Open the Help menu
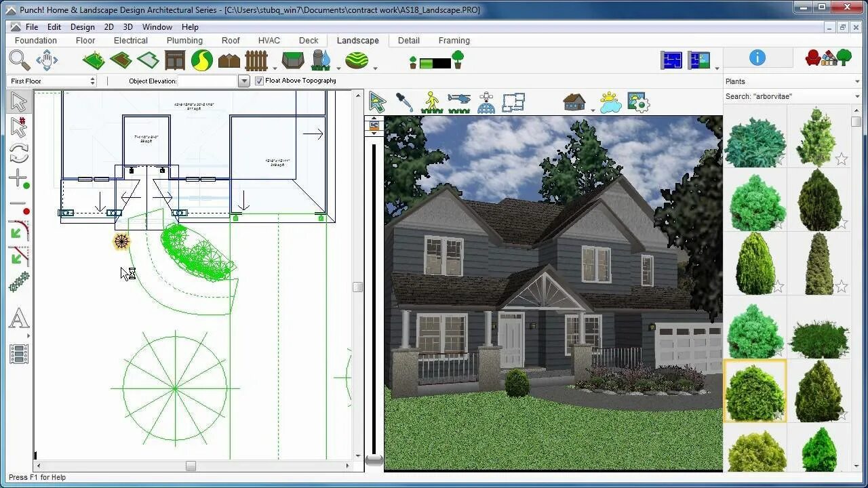Screen dimensions: 868x488 pos(190,27)
